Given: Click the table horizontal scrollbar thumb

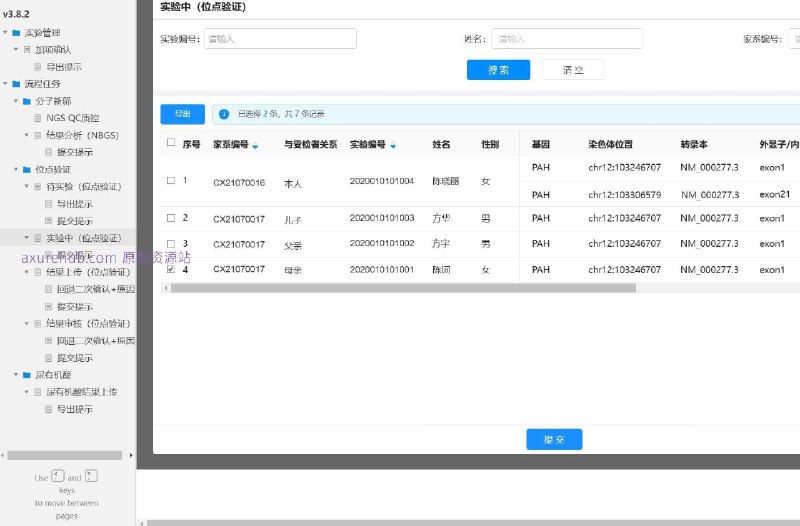Looking at the screenshot, I should (403, 288).
